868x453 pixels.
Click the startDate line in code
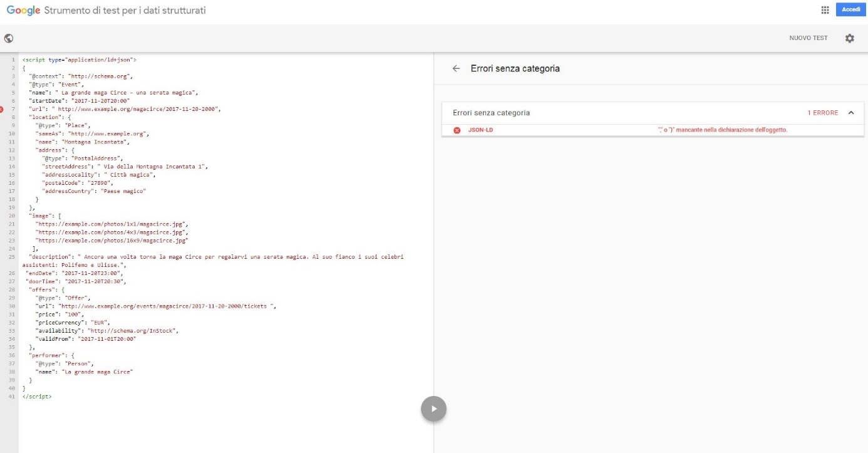(79, 101)
